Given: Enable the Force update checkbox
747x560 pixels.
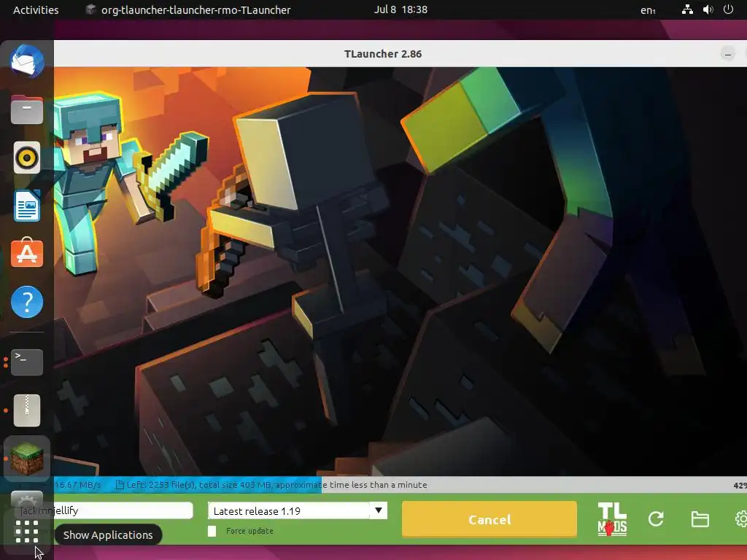Looking at the screenshot, I should [x=212, y=531].
